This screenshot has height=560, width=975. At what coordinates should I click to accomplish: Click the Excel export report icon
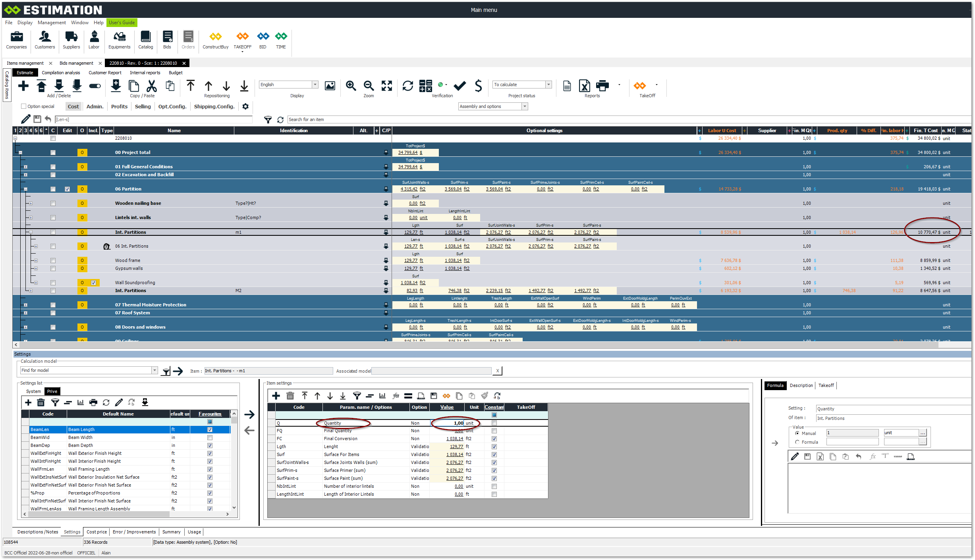(585, 86)
